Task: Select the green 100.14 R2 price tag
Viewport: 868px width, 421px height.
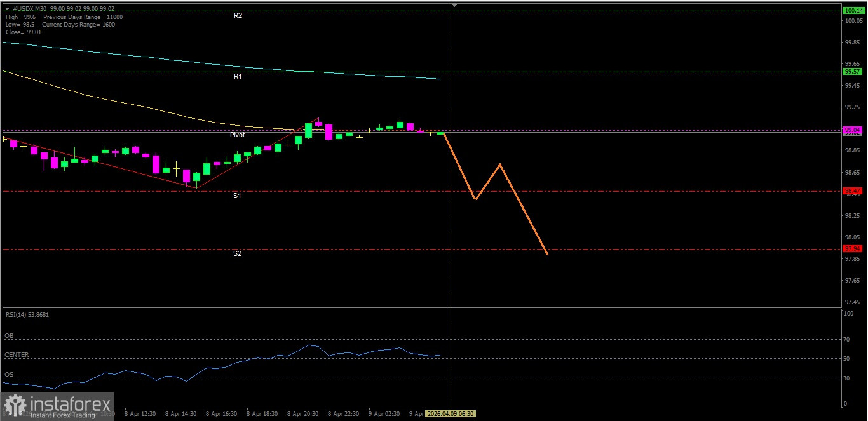Action: click(851, 11)
